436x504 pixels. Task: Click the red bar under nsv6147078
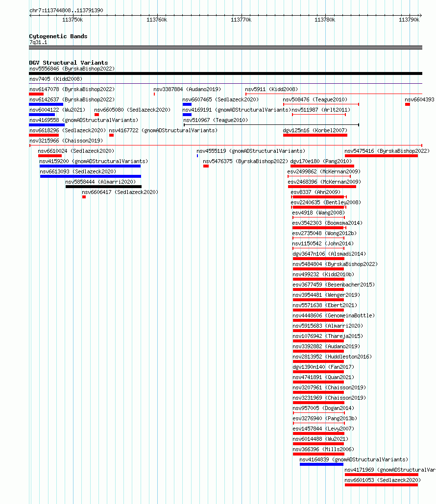(x=36, y=94)
